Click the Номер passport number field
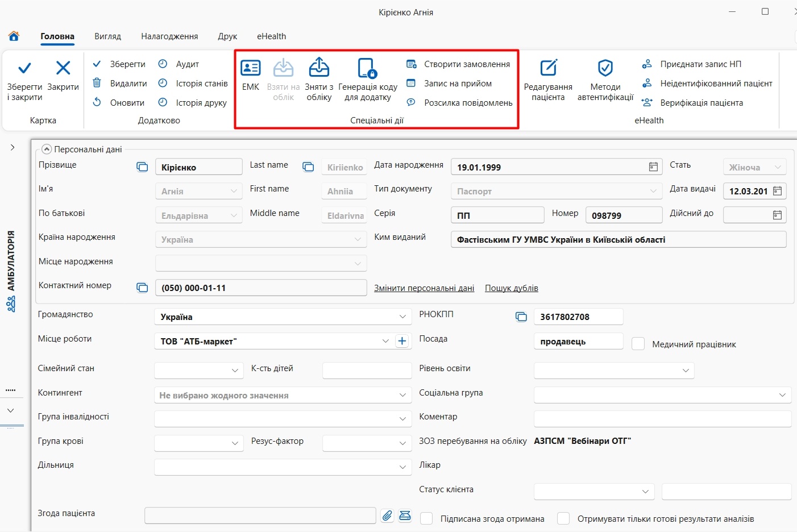Screen dimensions: 797x532 [x=624, y=215]
